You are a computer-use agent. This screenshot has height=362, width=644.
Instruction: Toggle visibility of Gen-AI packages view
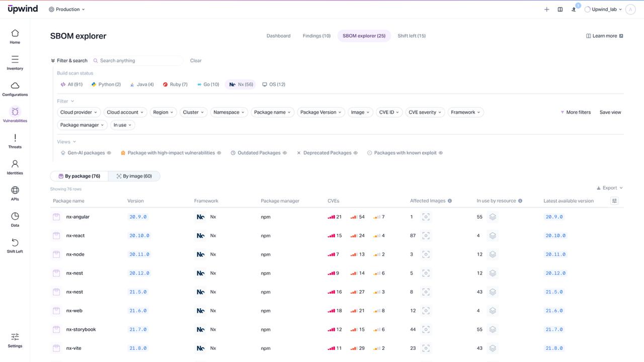(109, 153)
